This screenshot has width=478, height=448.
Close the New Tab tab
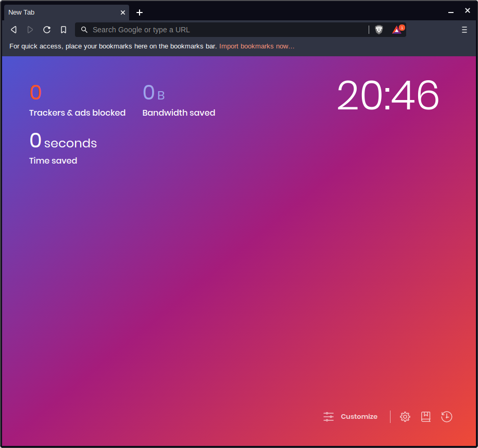click(123, 12)
